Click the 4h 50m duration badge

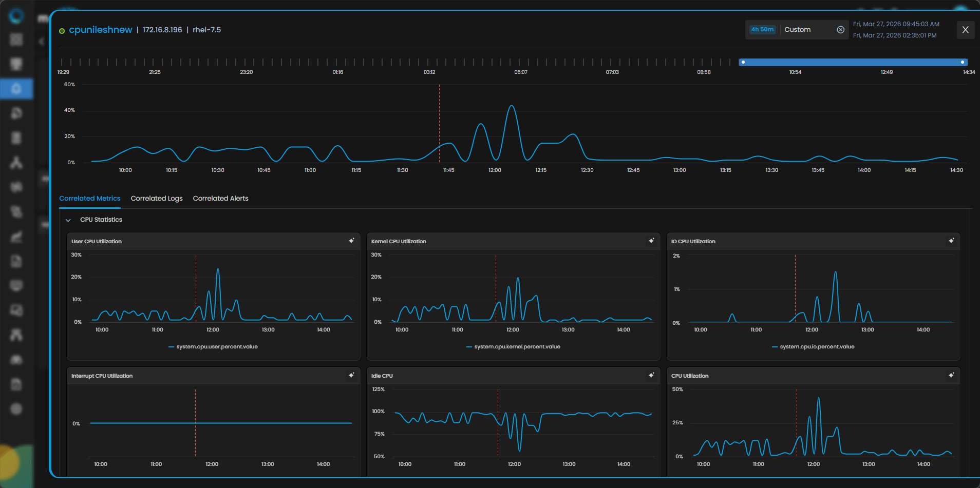point(762,30)
